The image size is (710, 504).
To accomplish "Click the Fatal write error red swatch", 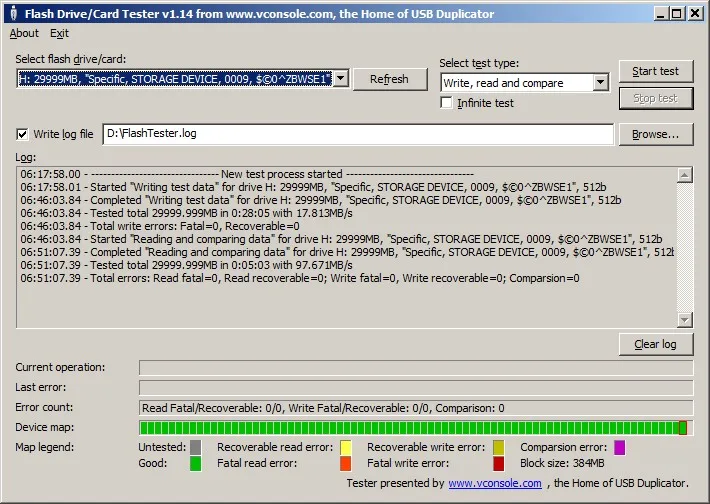I will pyautogui.click(x=499, y=464).
